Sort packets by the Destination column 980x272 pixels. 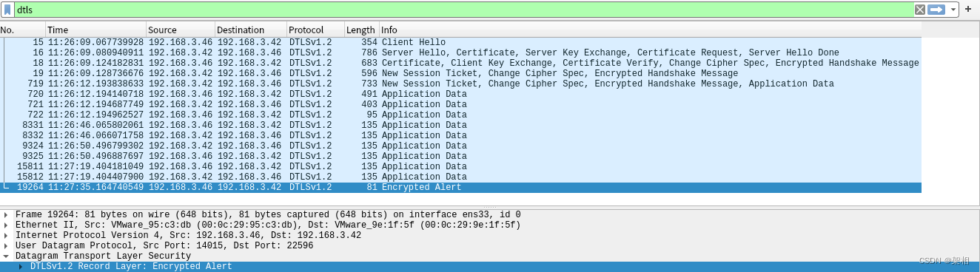[x=250, y=30]
